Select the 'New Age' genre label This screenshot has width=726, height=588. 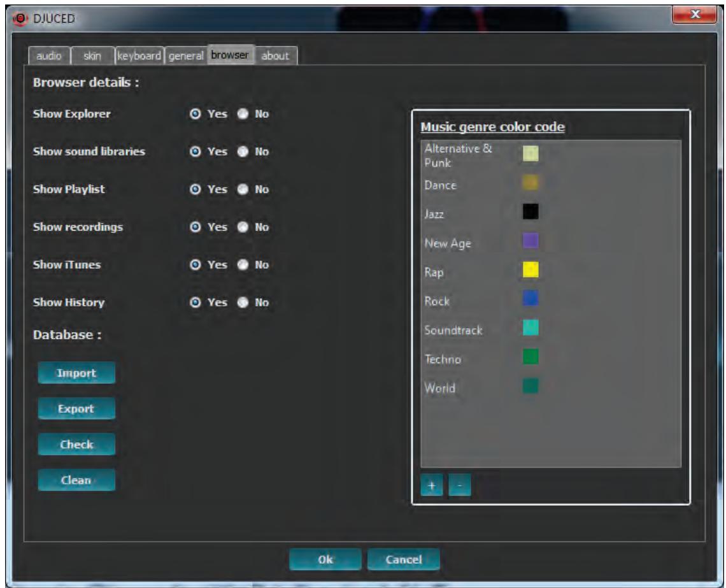coord(448,243)
